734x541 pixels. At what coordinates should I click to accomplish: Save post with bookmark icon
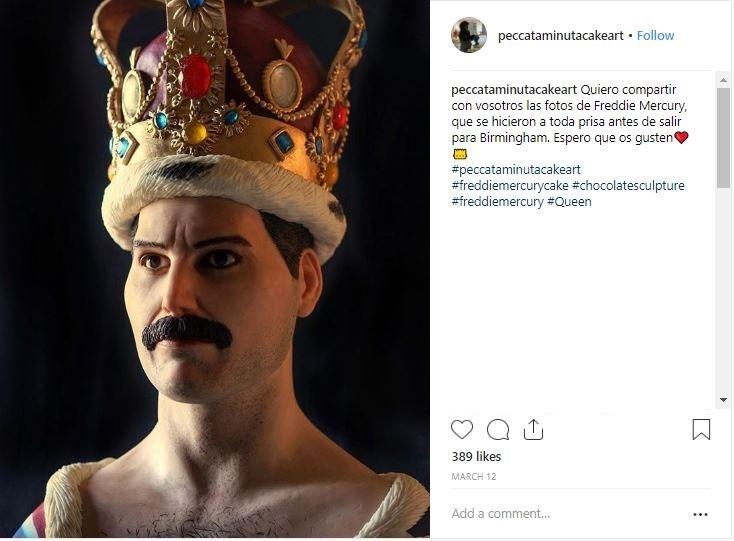click(x=701, y=429)
